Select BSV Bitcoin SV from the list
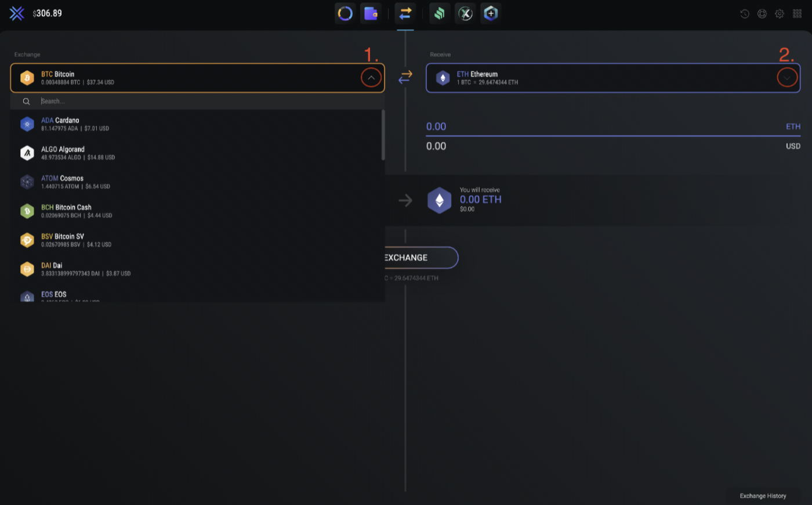This screenshot has height=505, width=812. [196, 240]
